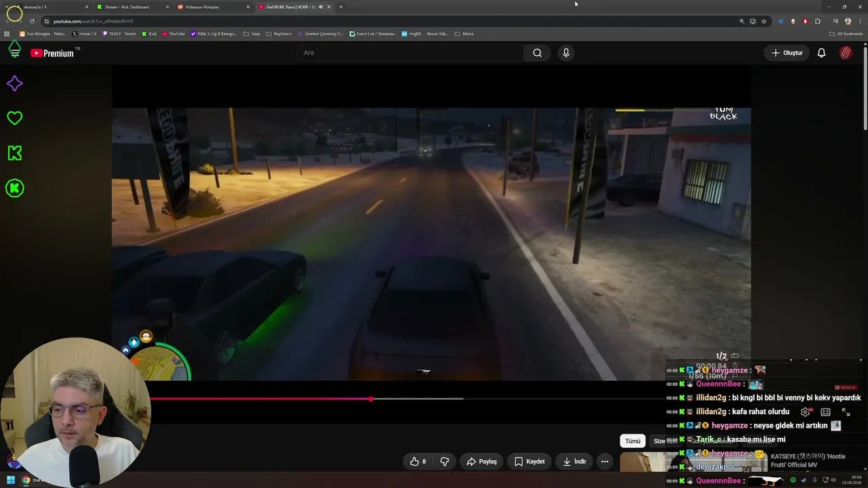Click the Oluştur create button
The image size is (868, 488).
click(787, 53)
